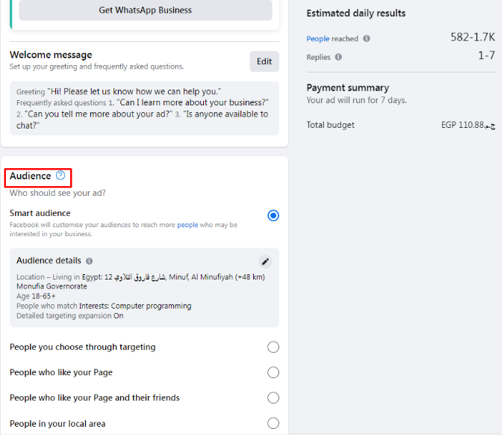Click the Estimated daily results heading
504x435 pixels.
pos(355,13)
